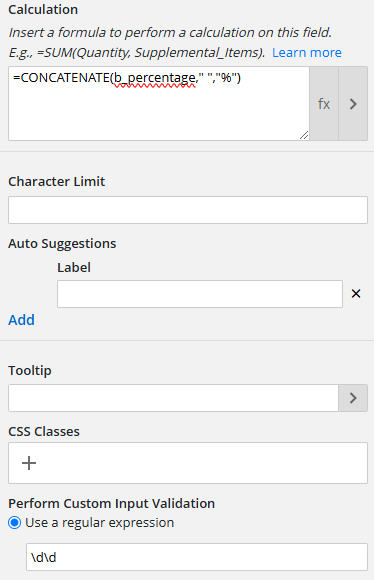Click the Use a regular expression label text
Viewport: 374px width, 580px height.
click(x=100, y=523)
